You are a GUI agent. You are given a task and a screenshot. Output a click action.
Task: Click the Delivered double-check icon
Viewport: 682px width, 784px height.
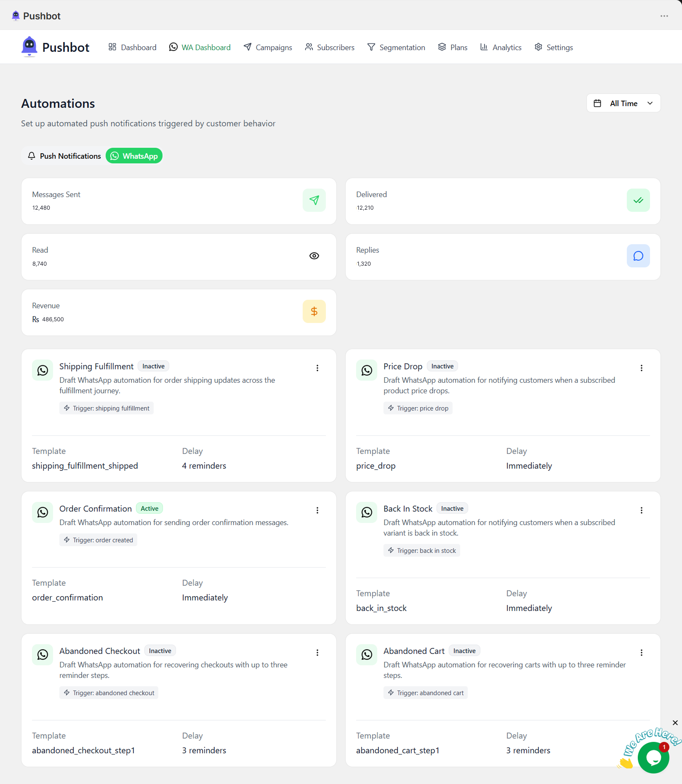click(x=638, y=200)
